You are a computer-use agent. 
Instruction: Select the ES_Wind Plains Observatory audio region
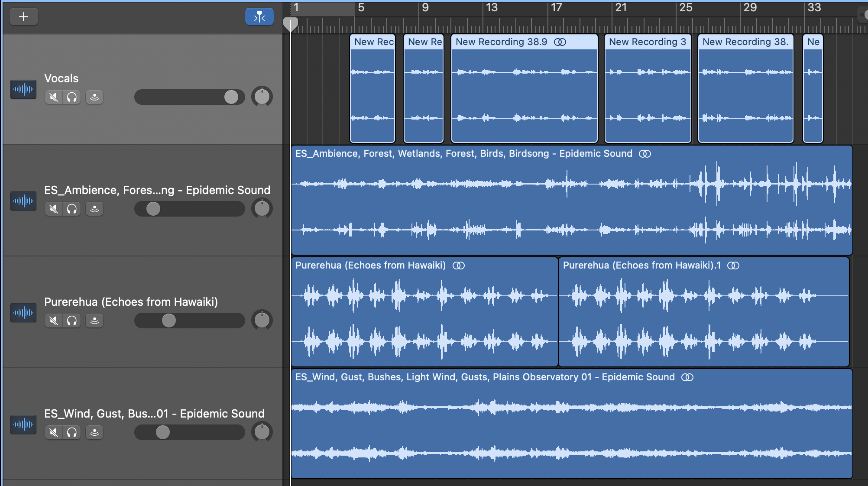point(572,424)
